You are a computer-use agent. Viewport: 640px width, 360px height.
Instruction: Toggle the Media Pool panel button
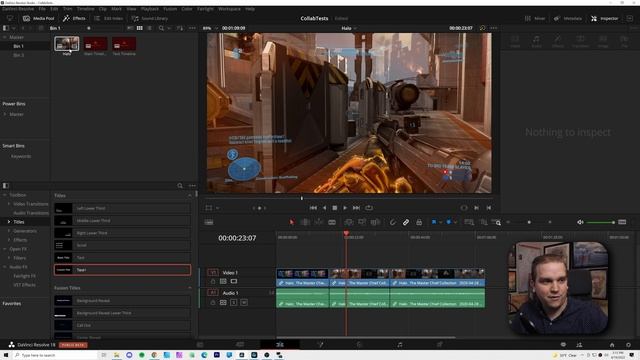pyautogui.click(x=39, y=18)
